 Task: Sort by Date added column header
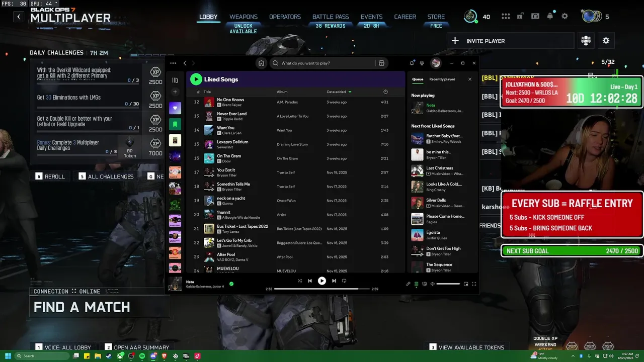339,92
